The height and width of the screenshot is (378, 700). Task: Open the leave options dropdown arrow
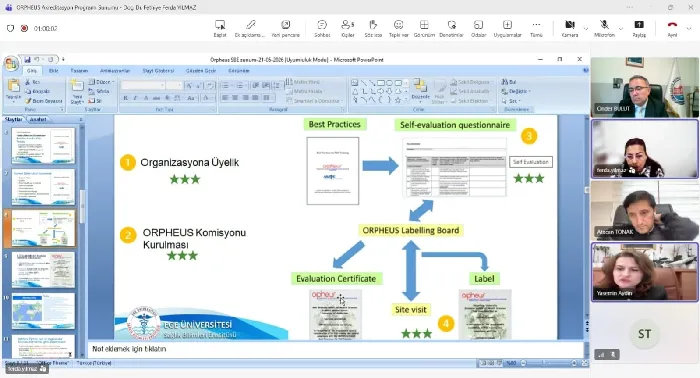pyautogui.click(x=689, y=29)
